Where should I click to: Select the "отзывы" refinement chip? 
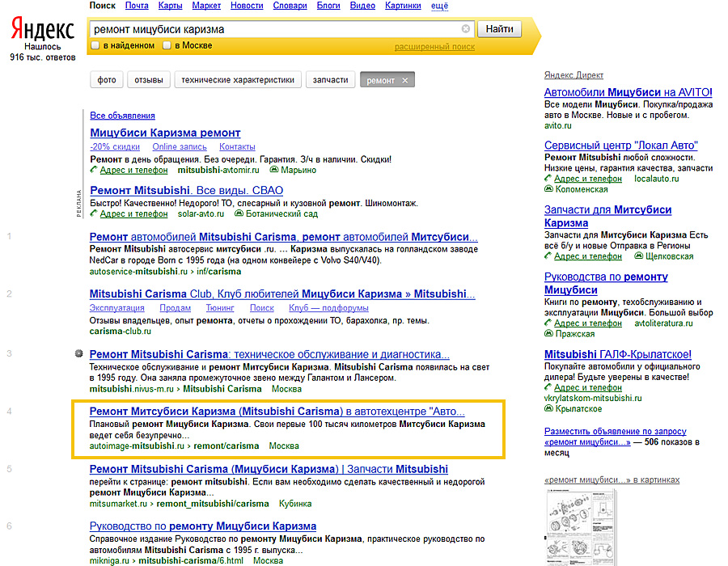tap(149, 80)
